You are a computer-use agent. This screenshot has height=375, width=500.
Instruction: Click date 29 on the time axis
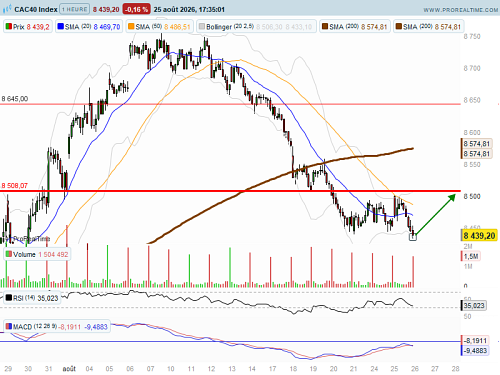click(8, 369)
